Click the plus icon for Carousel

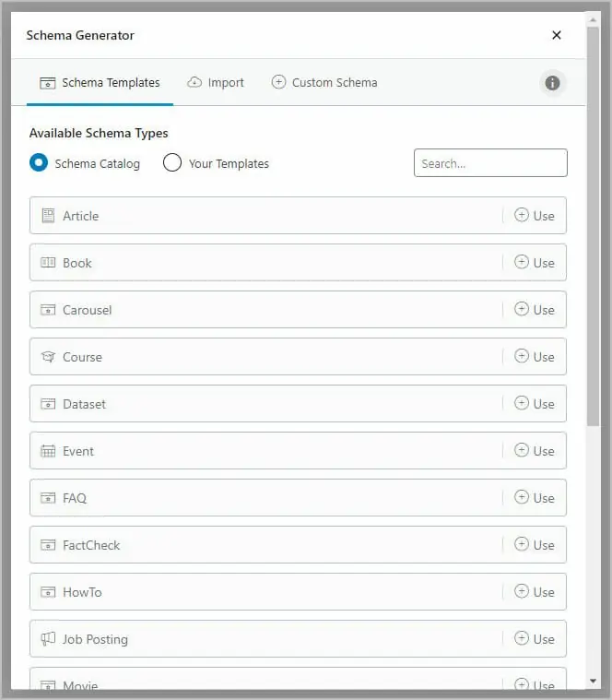coord(522,309)
